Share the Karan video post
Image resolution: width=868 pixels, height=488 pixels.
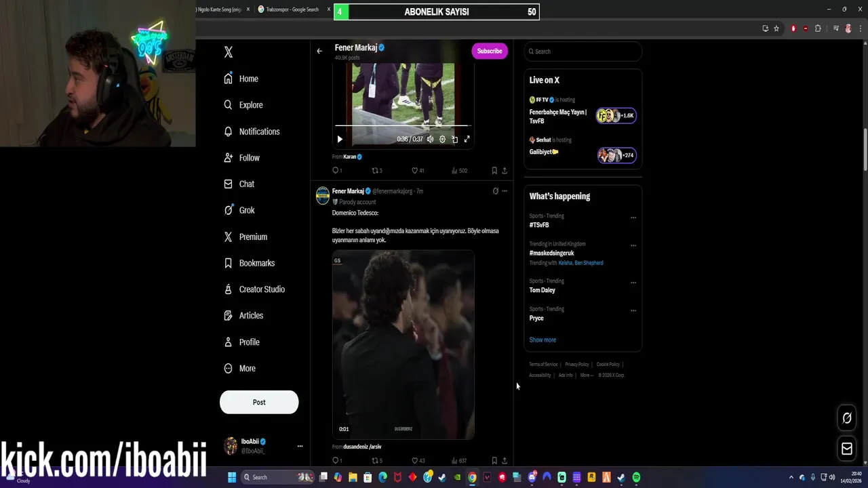505,171
